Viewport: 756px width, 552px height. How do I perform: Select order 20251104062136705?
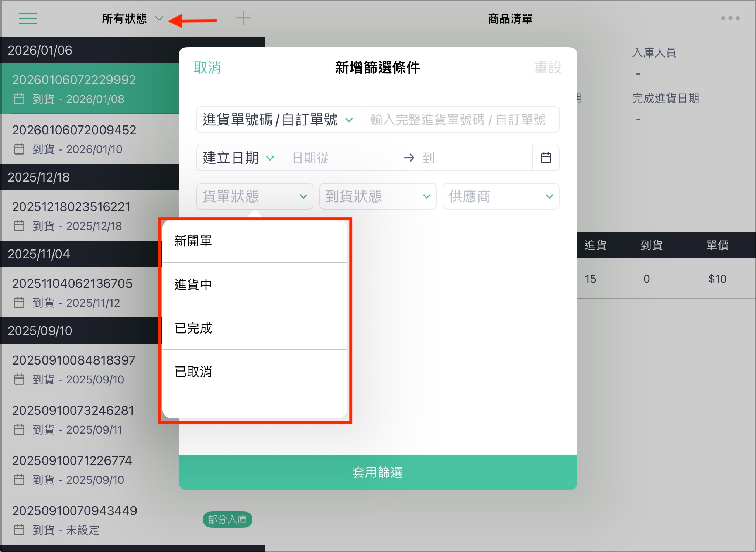pos(80,292)
